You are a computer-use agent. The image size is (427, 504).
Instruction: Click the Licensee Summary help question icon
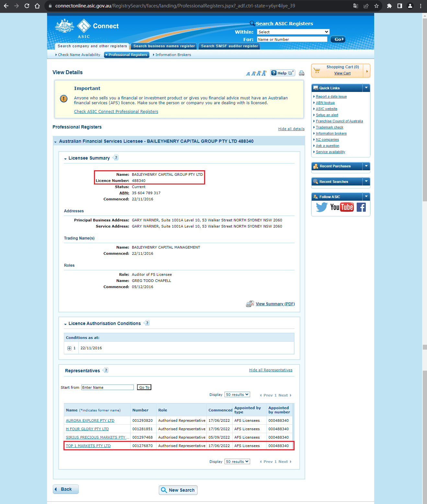tap(116, 158)
